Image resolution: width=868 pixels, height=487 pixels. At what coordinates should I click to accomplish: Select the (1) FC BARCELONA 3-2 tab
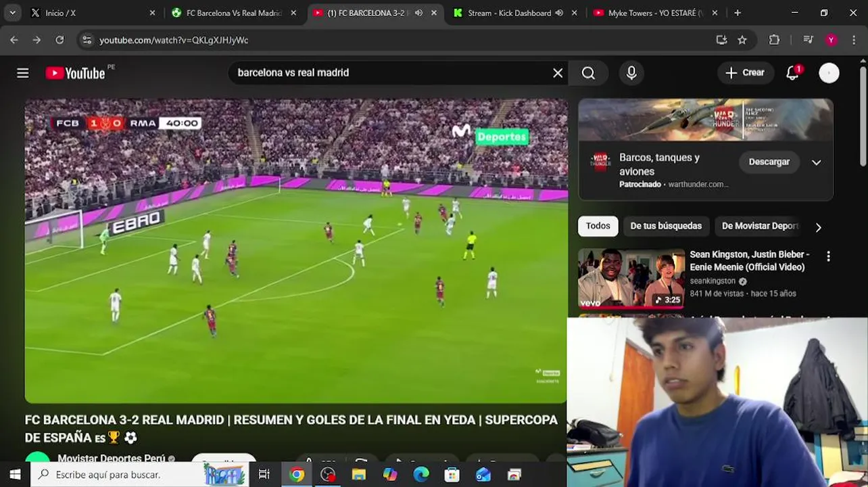pos(376,13)
